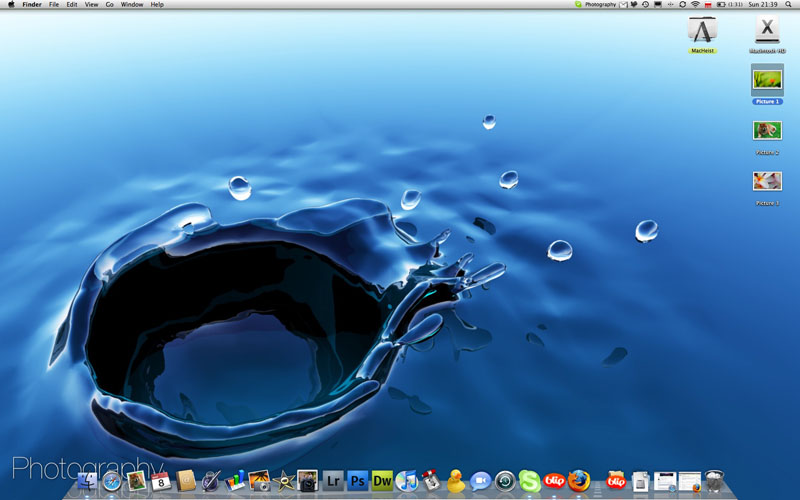Launch Skype from the Dock
The image size is (800, 500).
pyautogui.click(x=530, y=481)
